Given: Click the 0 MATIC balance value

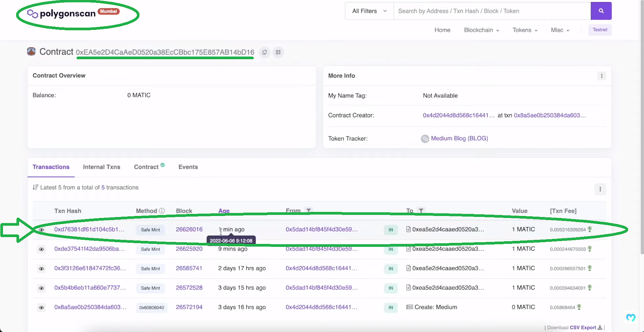Looking at the screenshot, I should [139, 95].
